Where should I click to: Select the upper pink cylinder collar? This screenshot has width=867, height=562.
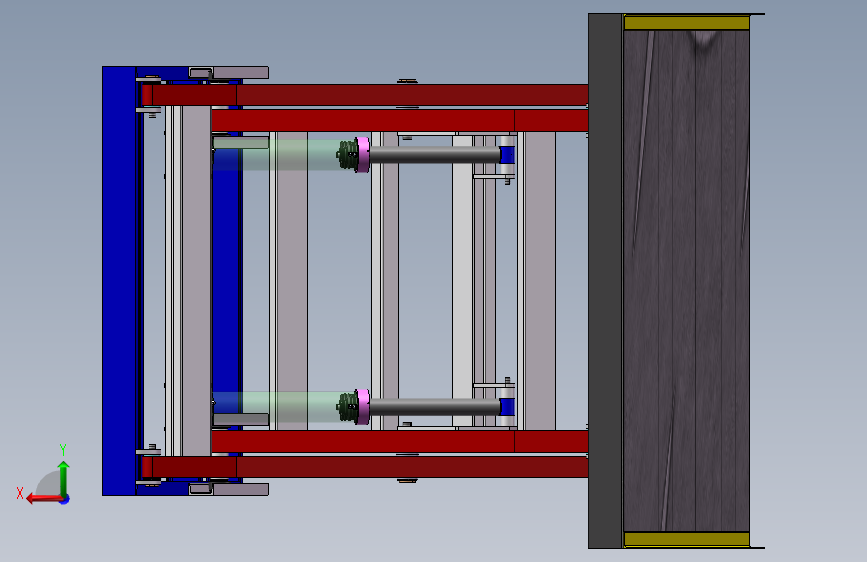363,155
